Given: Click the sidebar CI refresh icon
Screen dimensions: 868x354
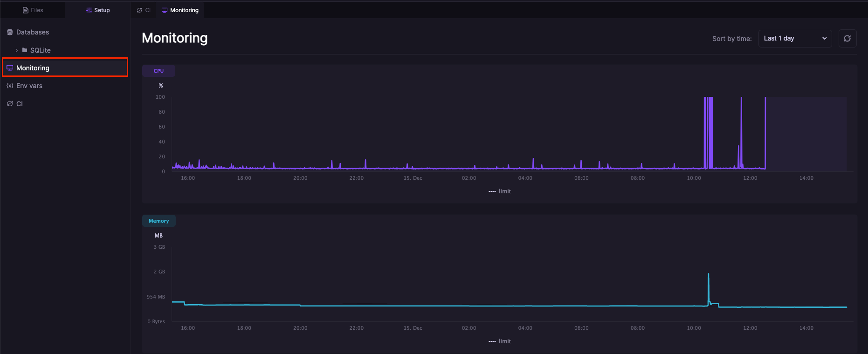Looking at the screenshot, I should tap(10, 104).
